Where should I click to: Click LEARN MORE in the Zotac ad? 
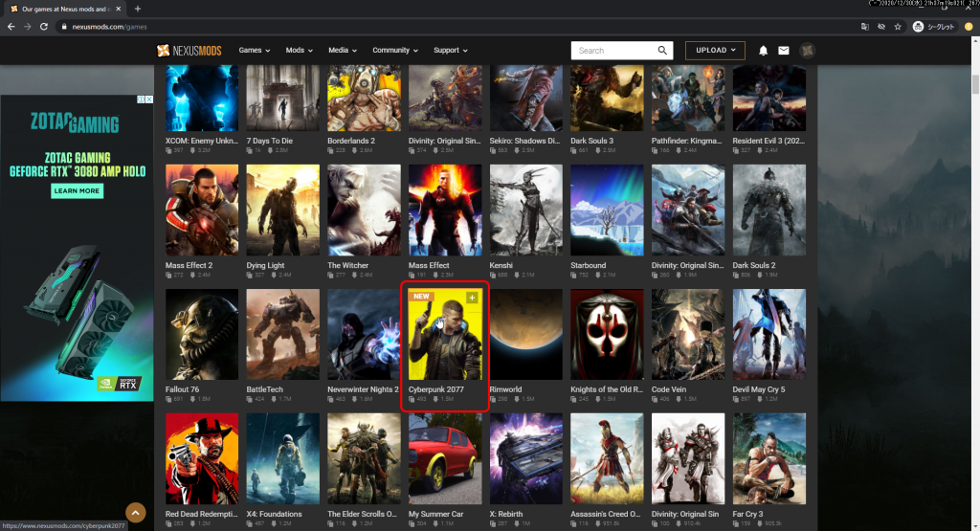[x=77, y=191]
